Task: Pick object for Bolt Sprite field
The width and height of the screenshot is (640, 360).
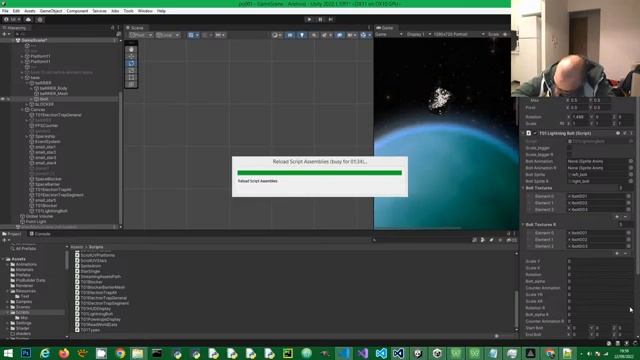Action: click(x=631, y=174)
